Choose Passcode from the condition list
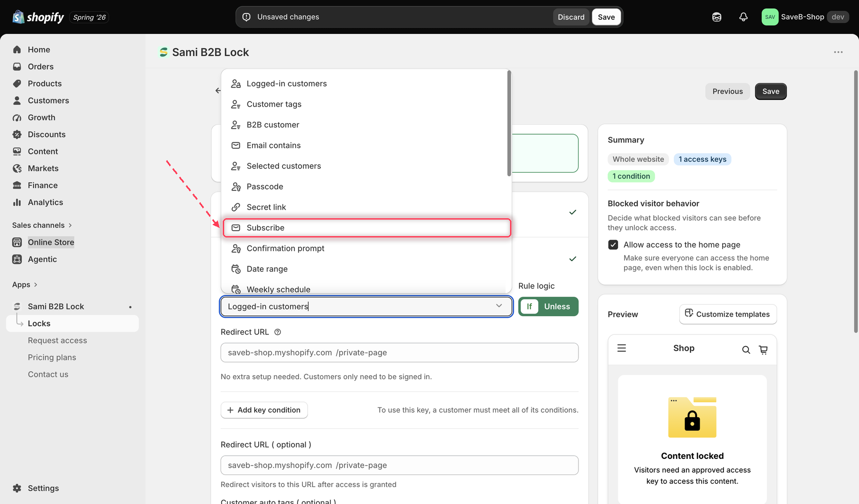 [366, 186]
